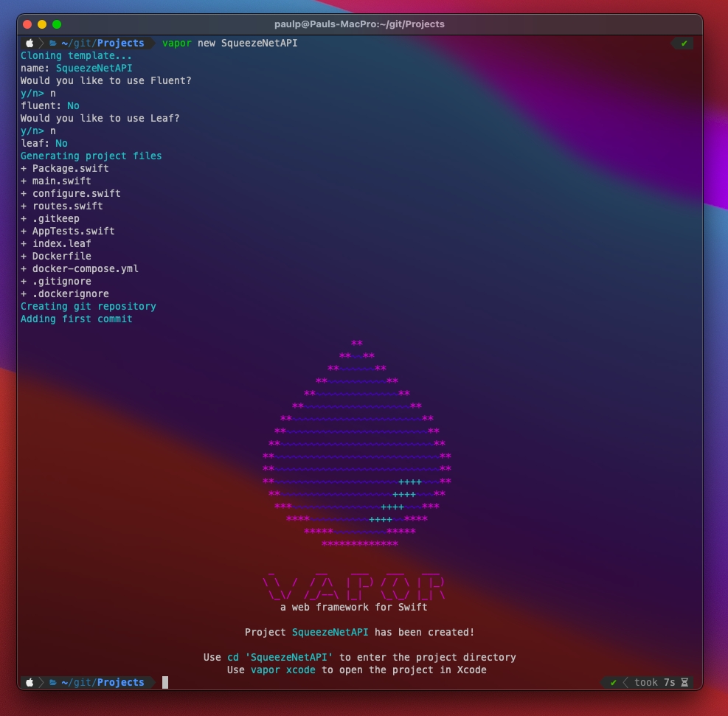Click the "Generating project files" line
The width and height of the screenshot is (728, 716).
point(91,156)
